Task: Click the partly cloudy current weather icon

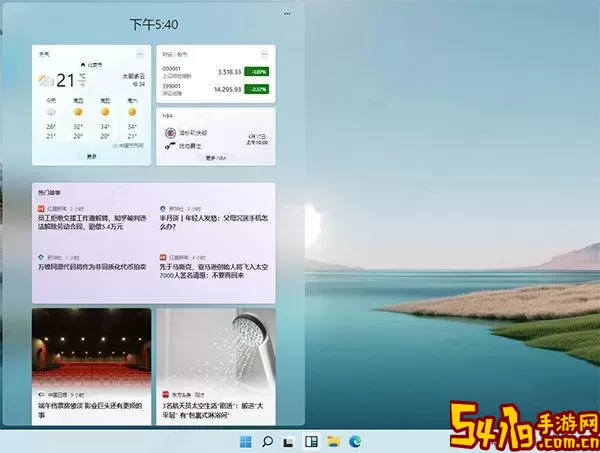Action: pos(46,80)
